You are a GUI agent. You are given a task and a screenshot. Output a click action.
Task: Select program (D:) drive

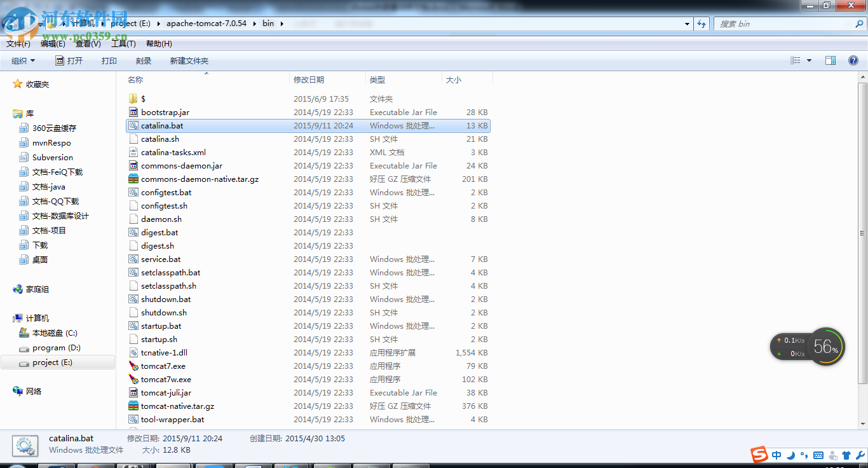coord(57,347)
